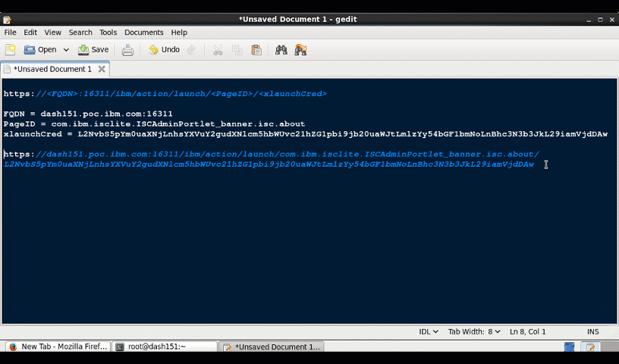Click the gedit Unsaved Document taskbar item
The width and height of the screenshot is (619, 364).
tap(272, 347)
